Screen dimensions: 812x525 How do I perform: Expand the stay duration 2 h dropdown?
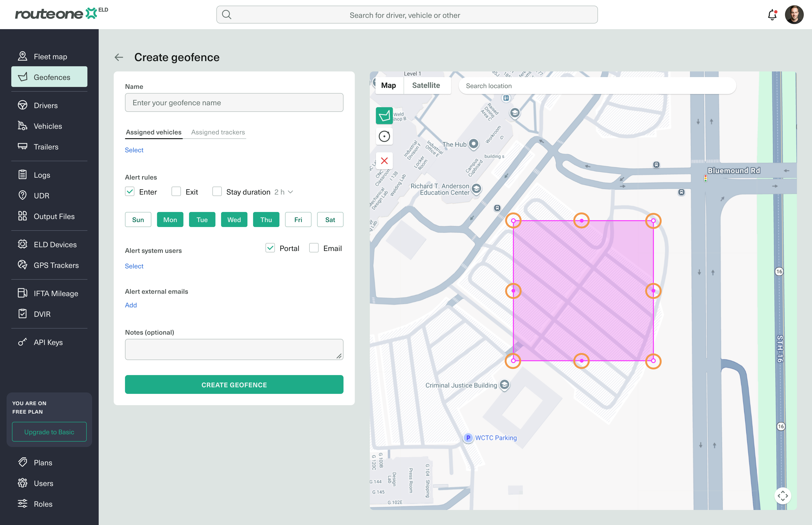click(284, 192)
